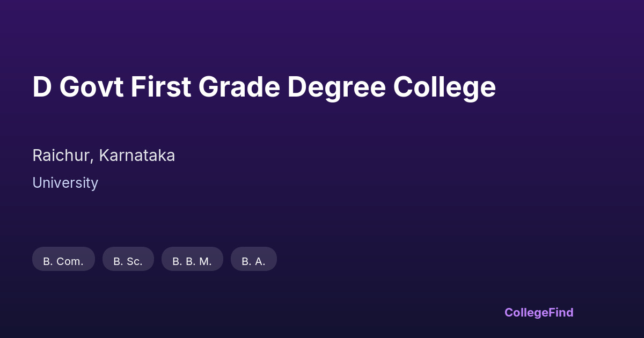Click the D Govt First Grade Degree College heading
The image size is (644, 338).
coord(264,87)
